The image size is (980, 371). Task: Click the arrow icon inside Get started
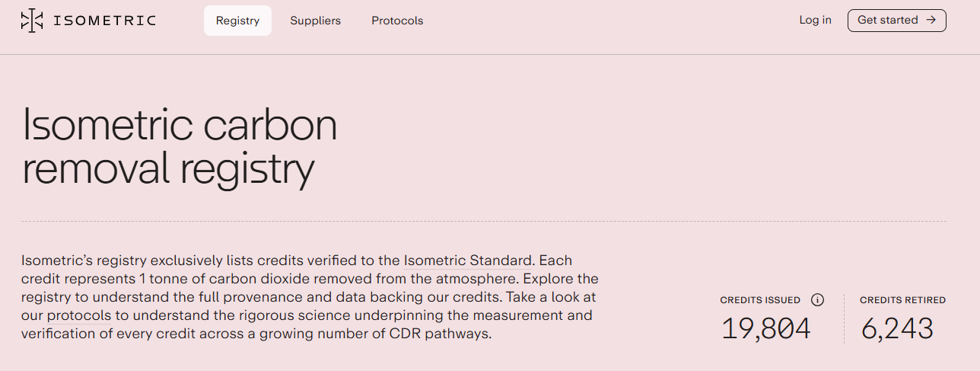click(x=931, y=21)
